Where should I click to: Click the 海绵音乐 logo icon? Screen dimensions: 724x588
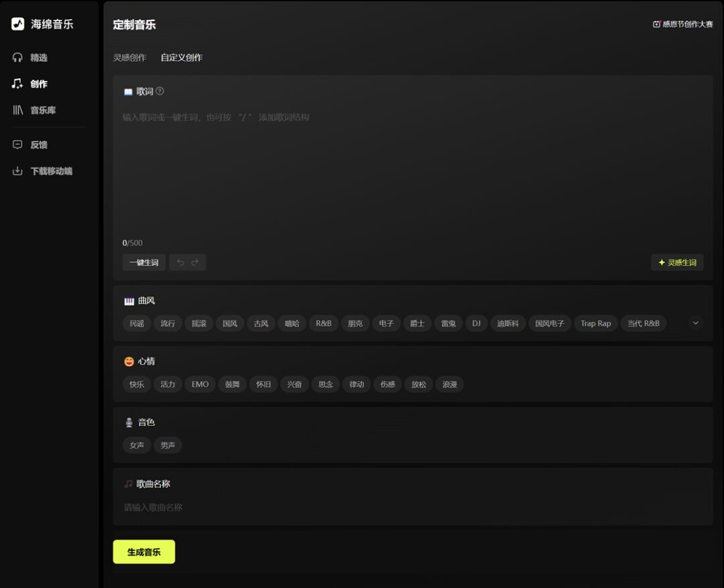pos(17,24)
